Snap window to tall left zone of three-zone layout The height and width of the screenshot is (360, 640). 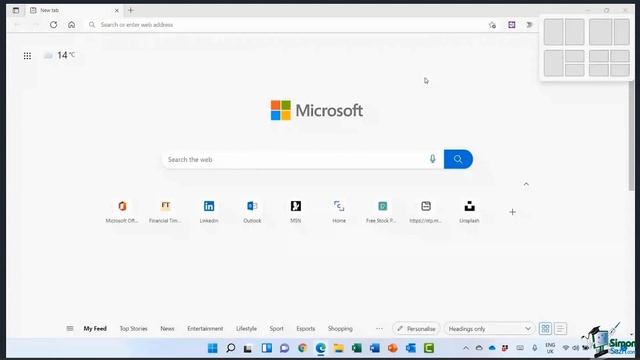point(553,63)
